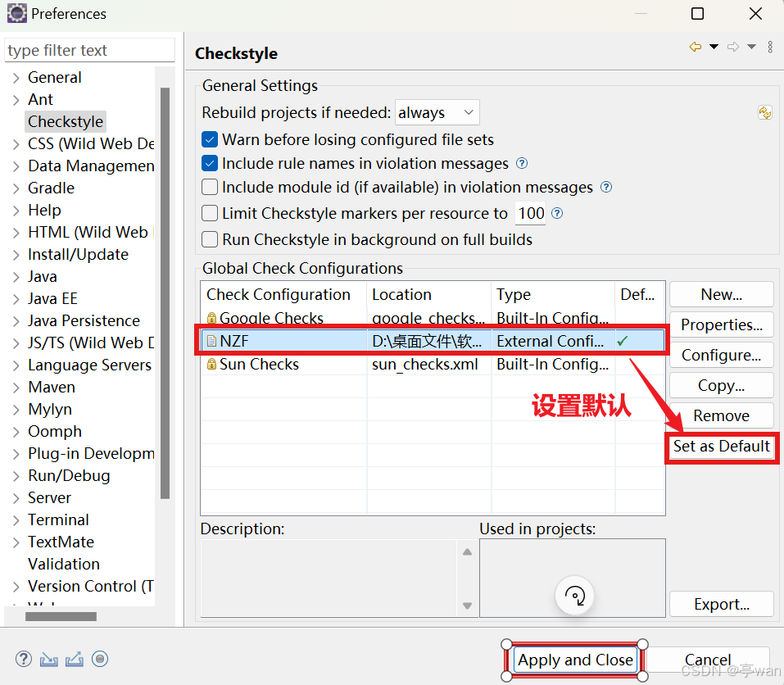
Task: Expand the Java tree item
Action: coord(16,276)
